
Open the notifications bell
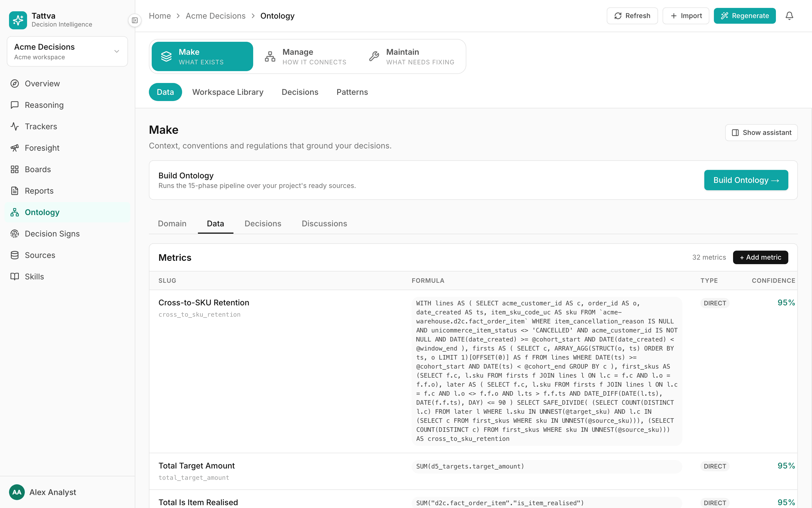[x=789, y=16]
